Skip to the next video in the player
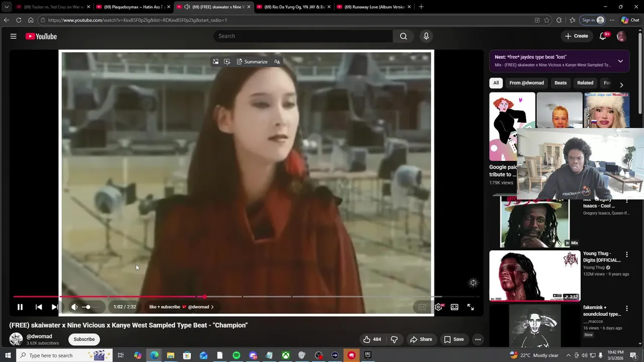The width and height of the screenshot is (644, 362). [x=55, y=307]
